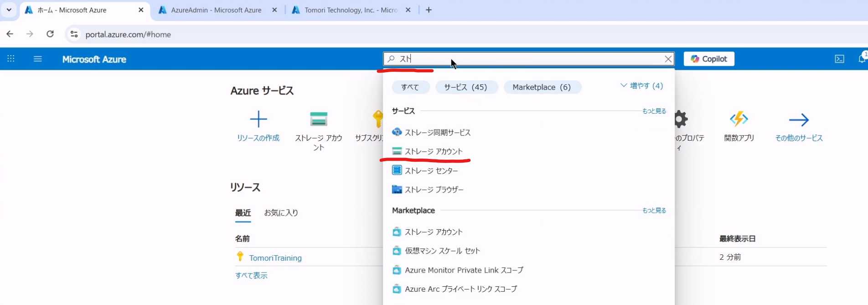Viewport: 868px width, 305px height.
Task: Open the TomoriTraining resource link
Action: point(275,258)
